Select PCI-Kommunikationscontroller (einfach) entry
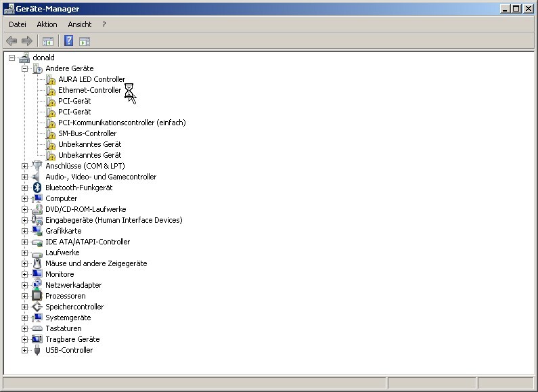 (x=122, y=123)
